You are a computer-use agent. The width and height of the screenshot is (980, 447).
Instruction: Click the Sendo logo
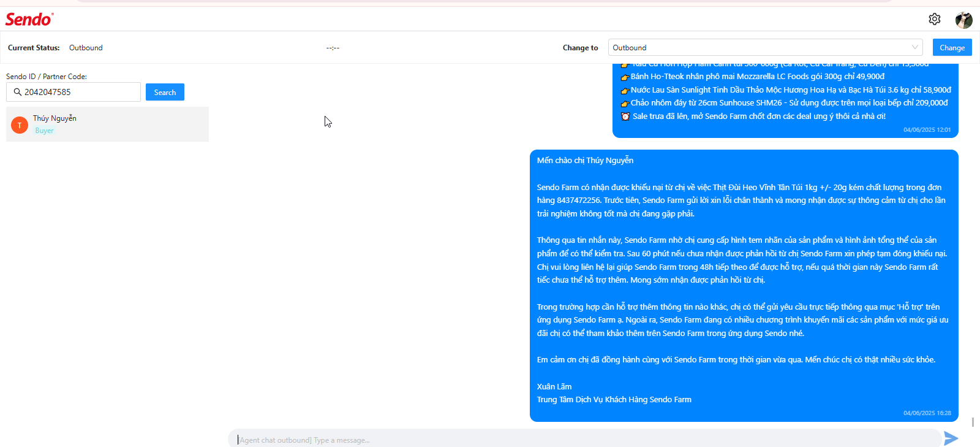click(29, 19)
